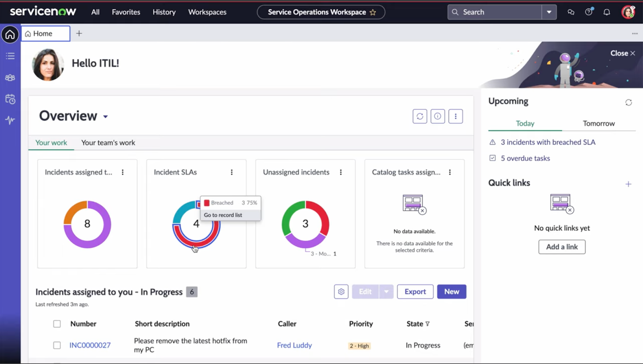The height and width of the screenshot is (364, 643).
Task: Click the 2 - High priority cell
Action: (359, 346)
